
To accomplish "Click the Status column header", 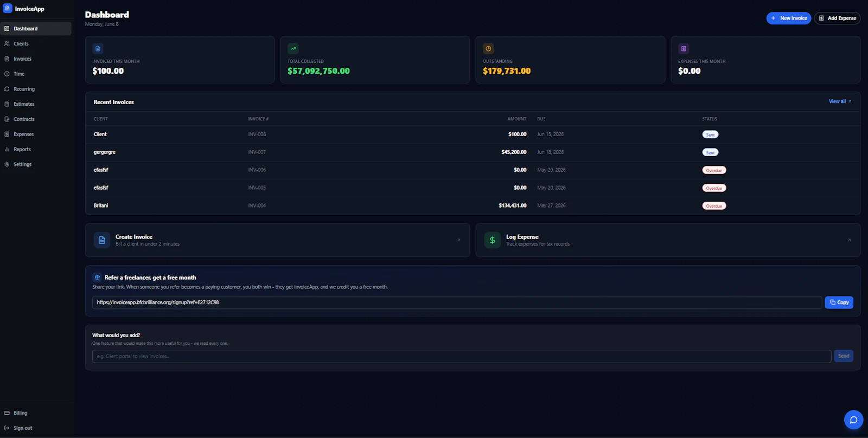I will point(710,119).
